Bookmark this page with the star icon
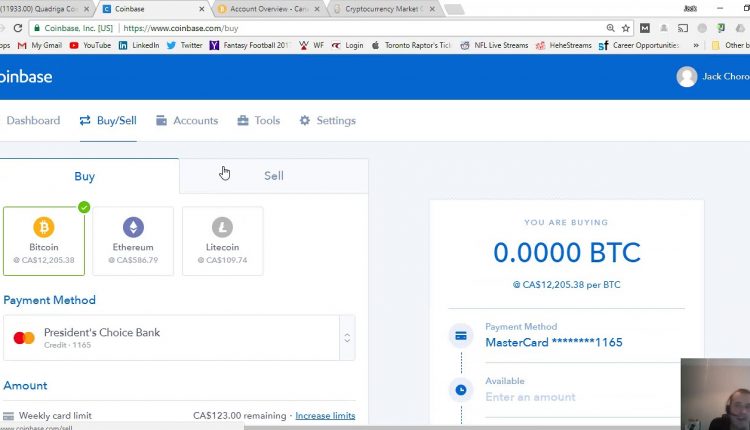Viewport: 750px width, 430px height. pos(626,28)
